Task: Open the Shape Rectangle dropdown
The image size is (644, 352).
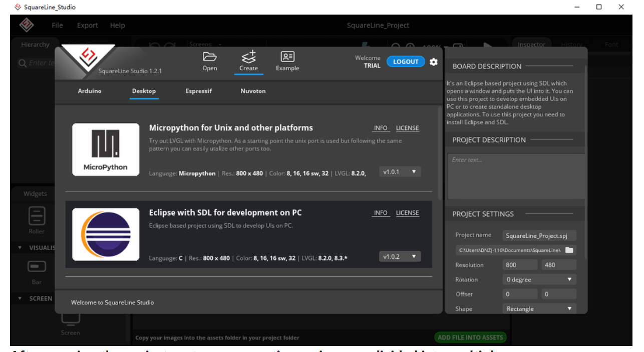Action: (x=539, y=309)
